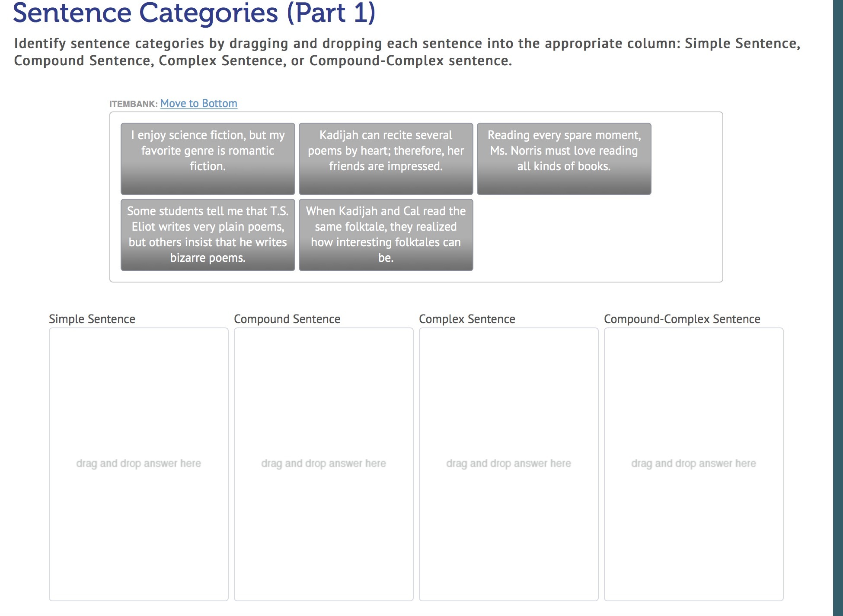
Task: Click the instruction paragraph about dragging sentences
Action: (406, 52)
